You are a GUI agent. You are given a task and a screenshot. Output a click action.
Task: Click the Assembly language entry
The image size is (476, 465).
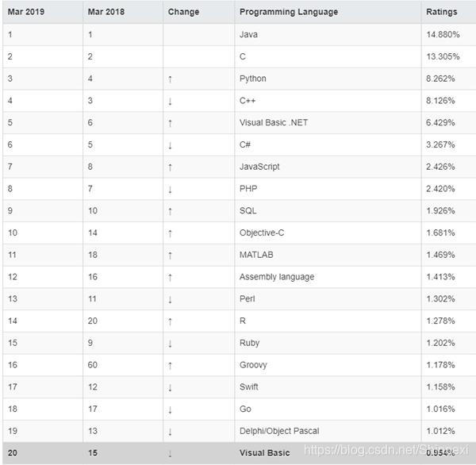click(x=277, y=277)
